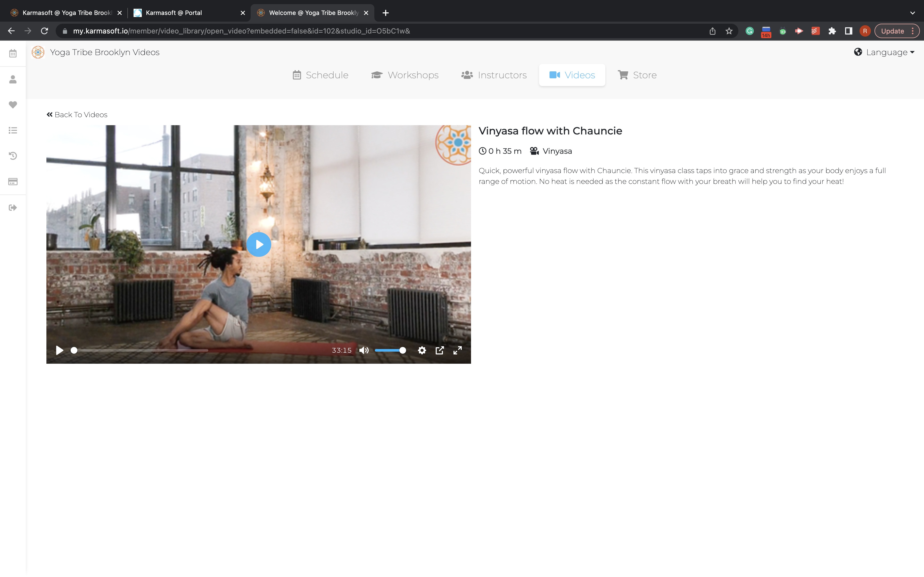
Task: Click the Back To Videos link
Action: pos(77,115)
